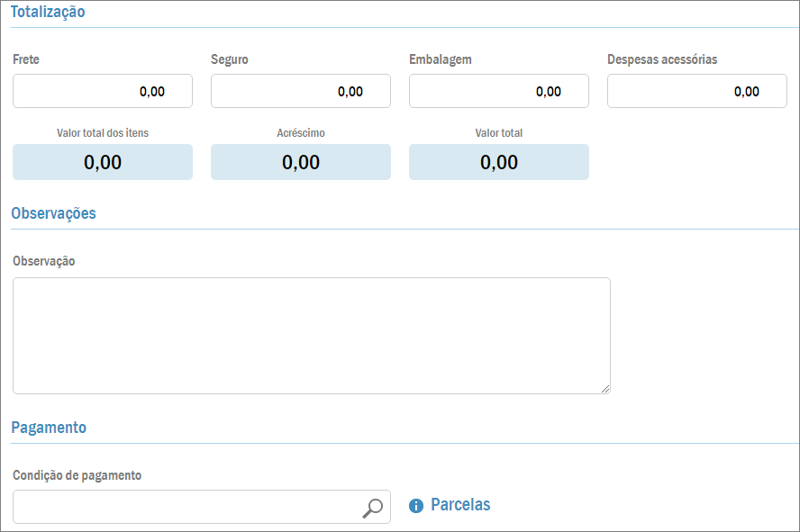Click into the Seguro input box
The image size is (800, 532).
[x=301, y=91]
